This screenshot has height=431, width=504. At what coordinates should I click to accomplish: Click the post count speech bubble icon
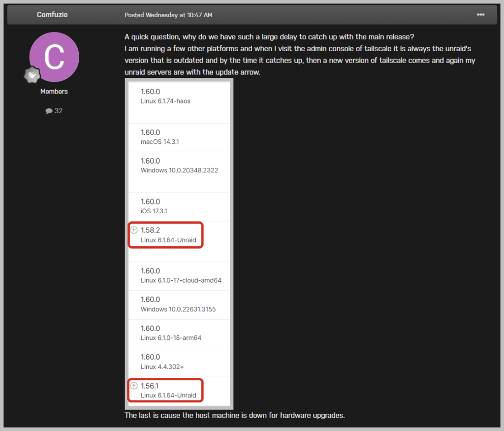pyautogui.click(x=49, y=111)
